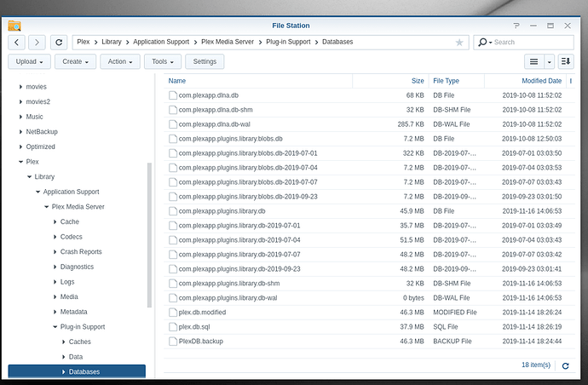Sort files by the Size column header

pyautogui.click(x=390, y=81)
